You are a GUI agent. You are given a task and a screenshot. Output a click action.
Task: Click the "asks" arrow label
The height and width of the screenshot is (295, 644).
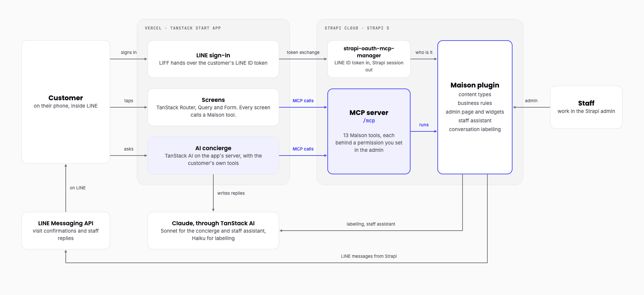pos(129,149)
